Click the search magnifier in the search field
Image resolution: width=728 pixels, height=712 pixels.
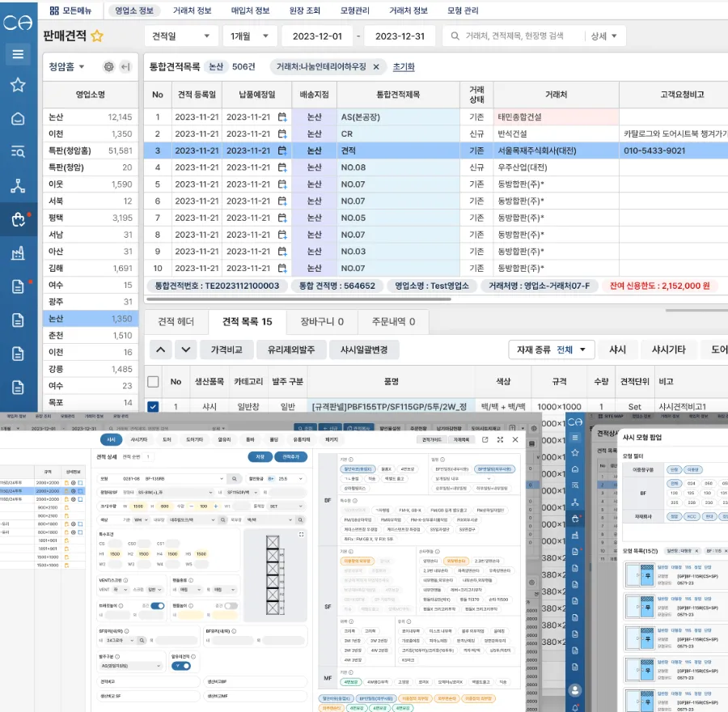coord(455,36)
